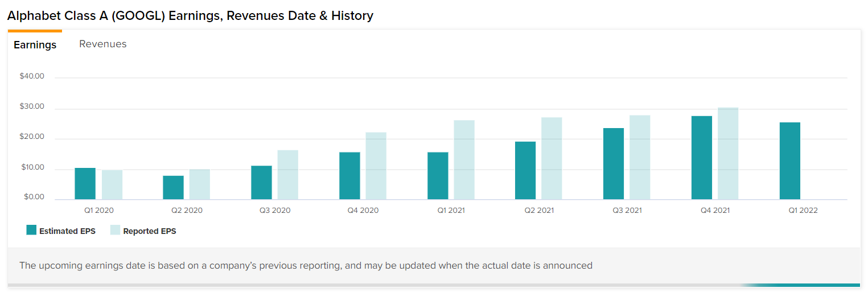868x292 pixels.
Task: Click Q1 2020 estimated EPS bar
Action: [85, 184]
